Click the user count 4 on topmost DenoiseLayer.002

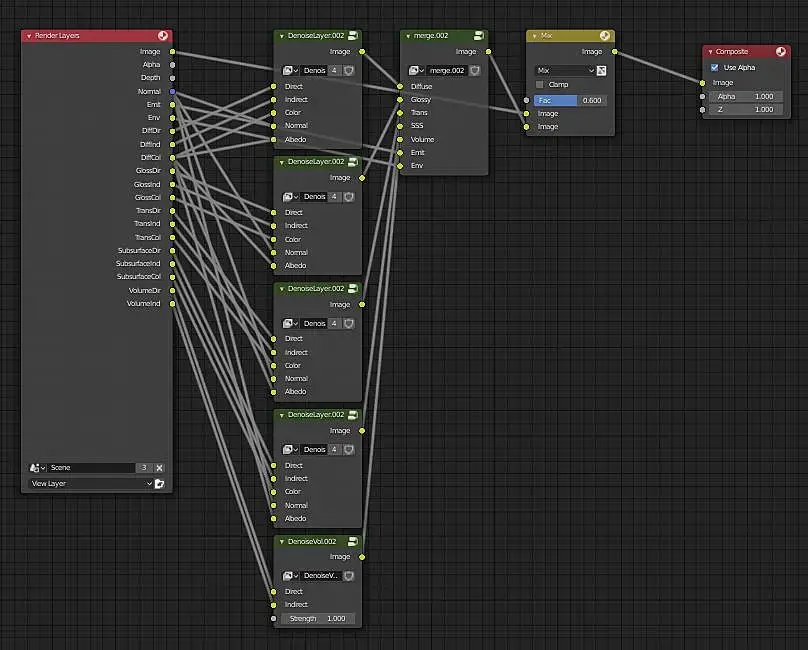334,71
